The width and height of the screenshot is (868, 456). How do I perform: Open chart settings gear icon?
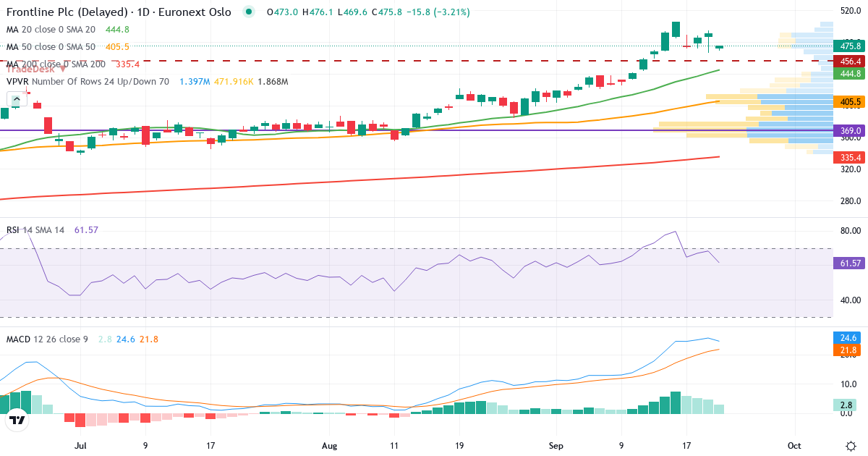(851, 445)
